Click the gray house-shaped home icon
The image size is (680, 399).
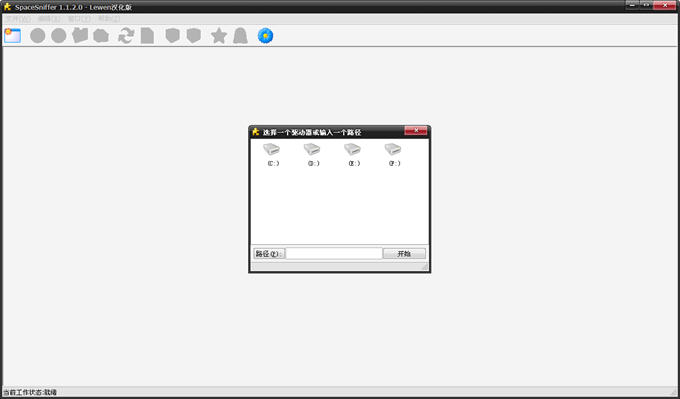coord(101,36)
